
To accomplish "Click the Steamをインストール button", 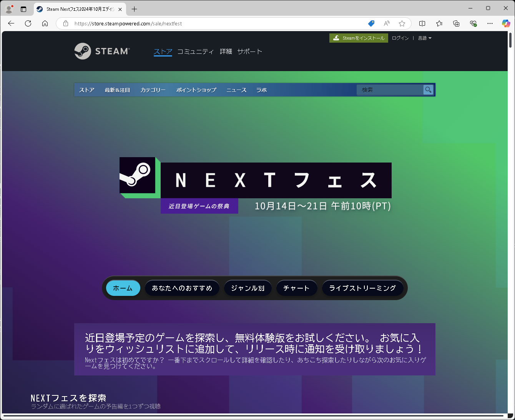I will tap(358, 38).
